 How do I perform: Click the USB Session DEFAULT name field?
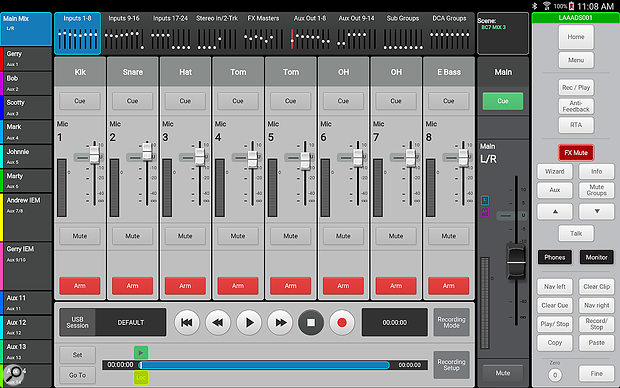pyautogui.click(x=131, y=323)
